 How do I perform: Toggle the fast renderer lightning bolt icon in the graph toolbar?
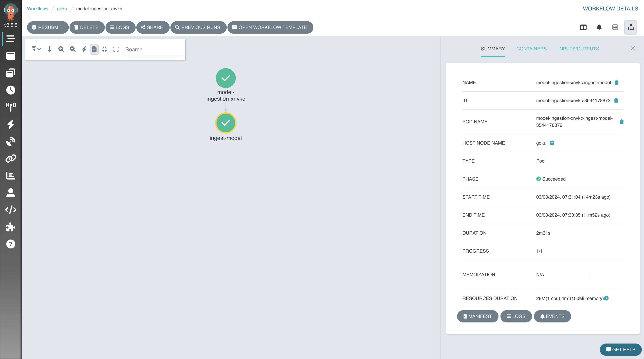[x=84, y=49]
